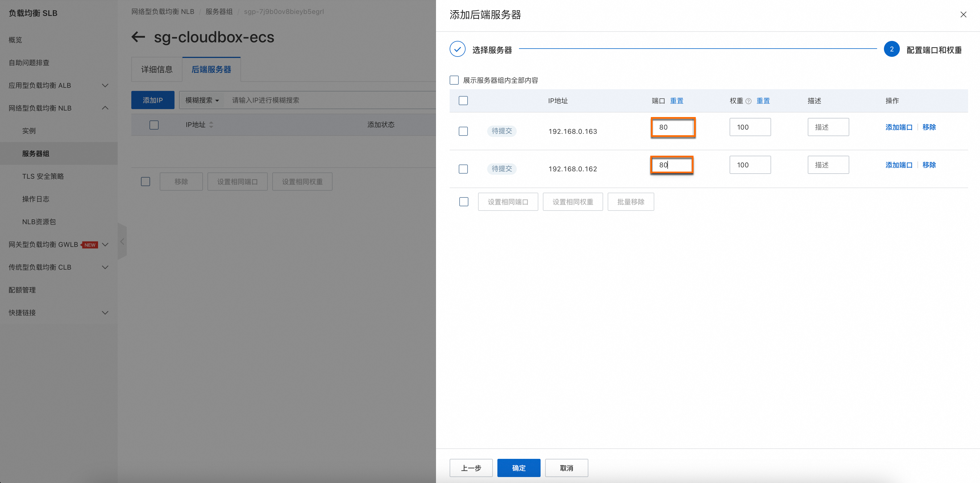Viewport: 980px width, 483px height.
Task: Click the 待提交 tag for 192.168.0.162
Action: [x=501, y=168]
